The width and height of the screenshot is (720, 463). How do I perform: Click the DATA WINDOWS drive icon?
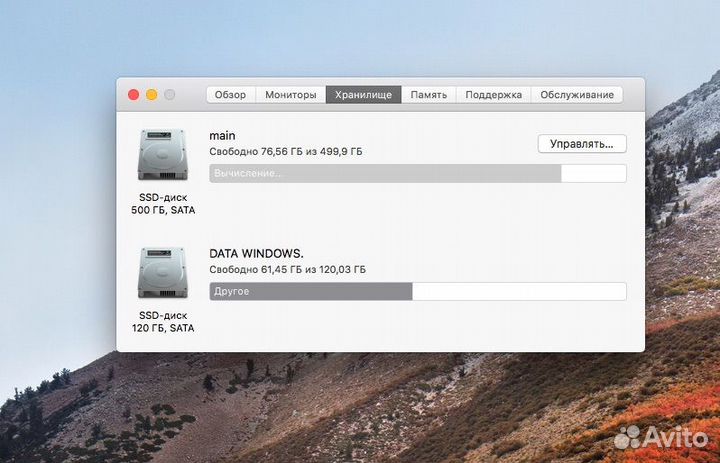(163, 273)
